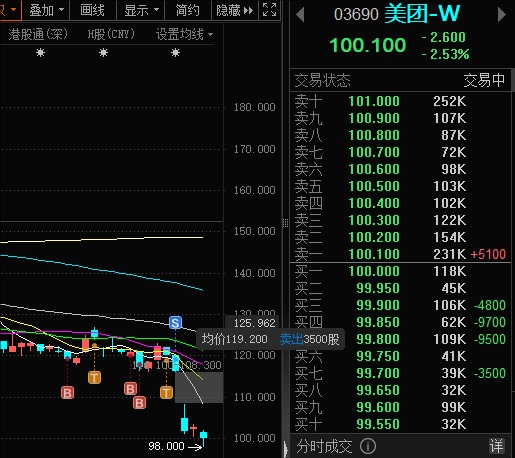Viewport: 515px width, 458px height.
Task: Click 隐藏 to hide the side panel
Action: pyautogui.click(x=234, y=10)
